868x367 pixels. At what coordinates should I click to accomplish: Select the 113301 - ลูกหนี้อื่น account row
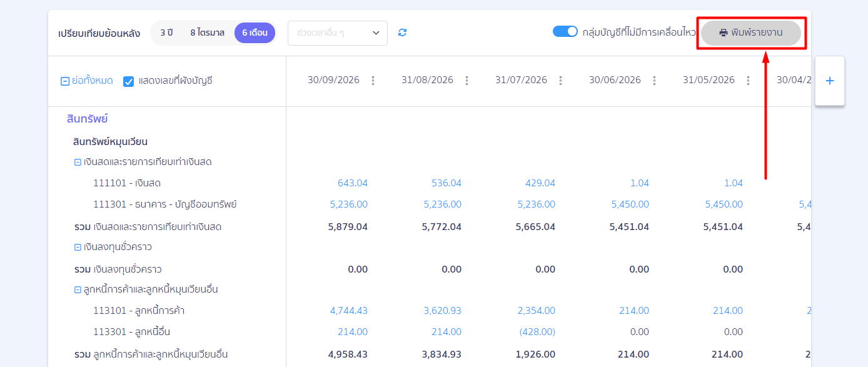tap(132, 332)
